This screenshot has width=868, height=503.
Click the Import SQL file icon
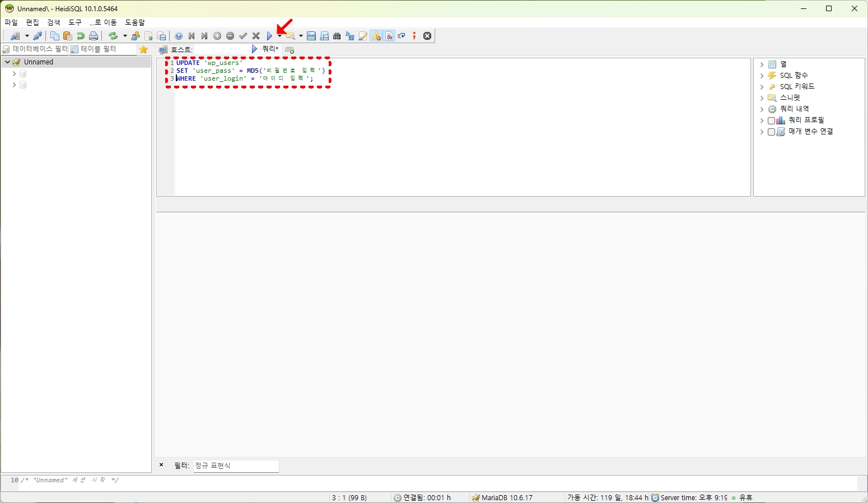coord(148,36)
